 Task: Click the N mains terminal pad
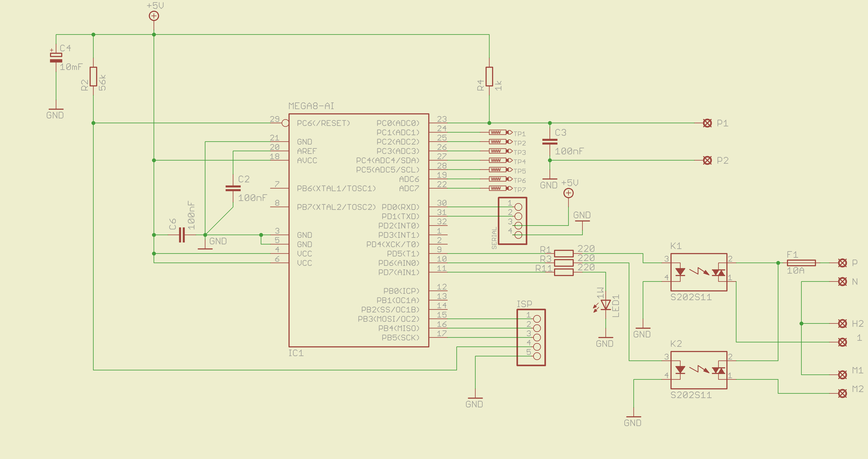point(842,282)
